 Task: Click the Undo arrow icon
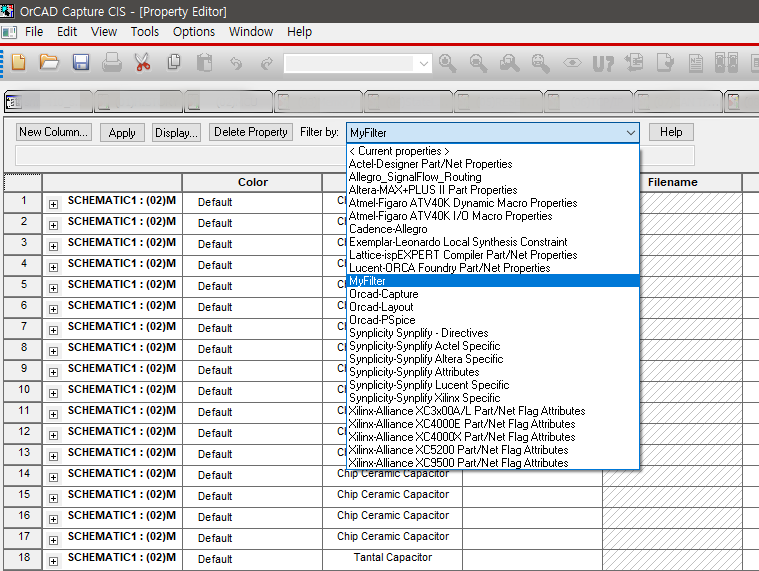coord(236,63)
